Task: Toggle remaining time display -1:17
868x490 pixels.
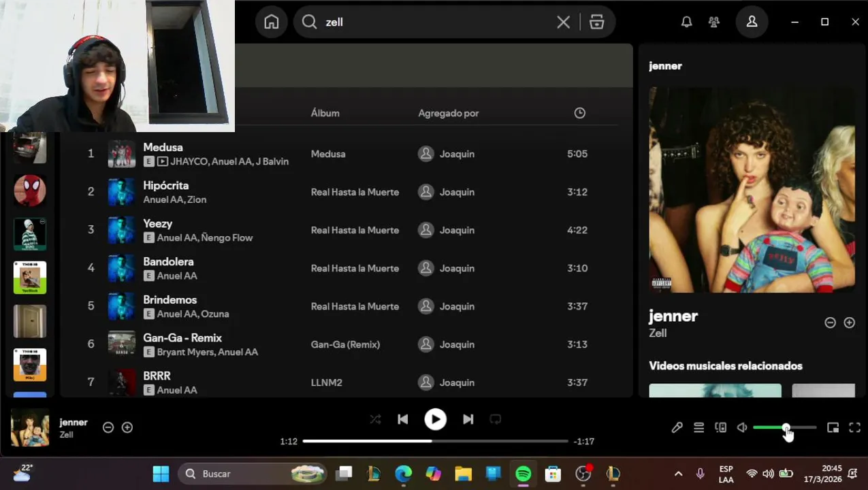Action: point(583,441)
